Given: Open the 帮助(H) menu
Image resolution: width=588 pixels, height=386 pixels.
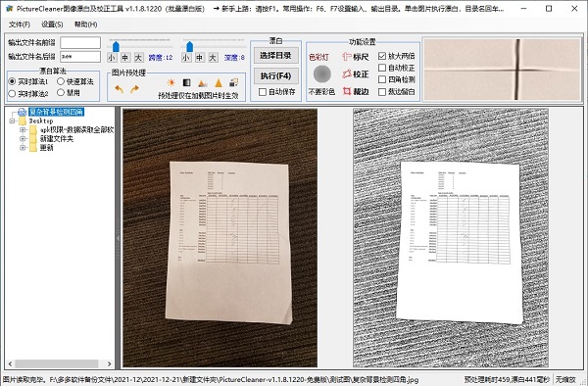Looking at the screenshot, I should point(86,24).
